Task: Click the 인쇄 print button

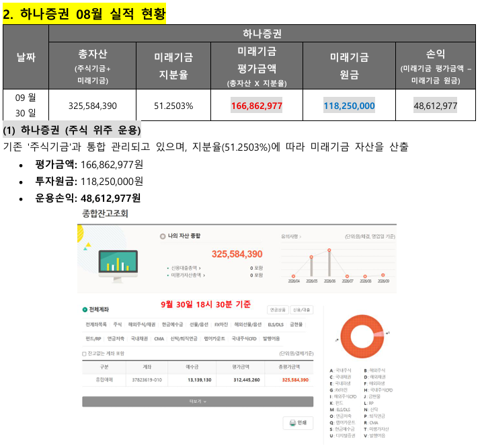Action: click(298, 423)
